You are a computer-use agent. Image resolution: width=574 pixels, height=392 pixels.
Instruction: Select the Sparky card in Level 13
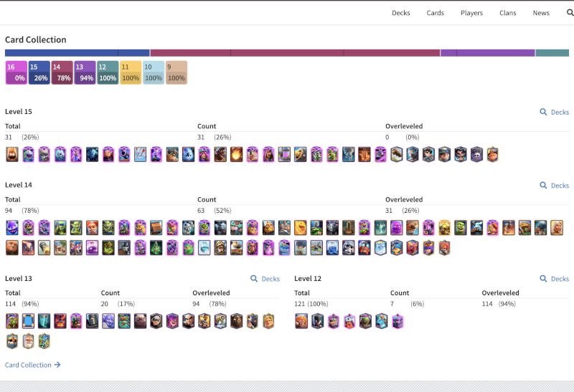click(x=220, y=321)
